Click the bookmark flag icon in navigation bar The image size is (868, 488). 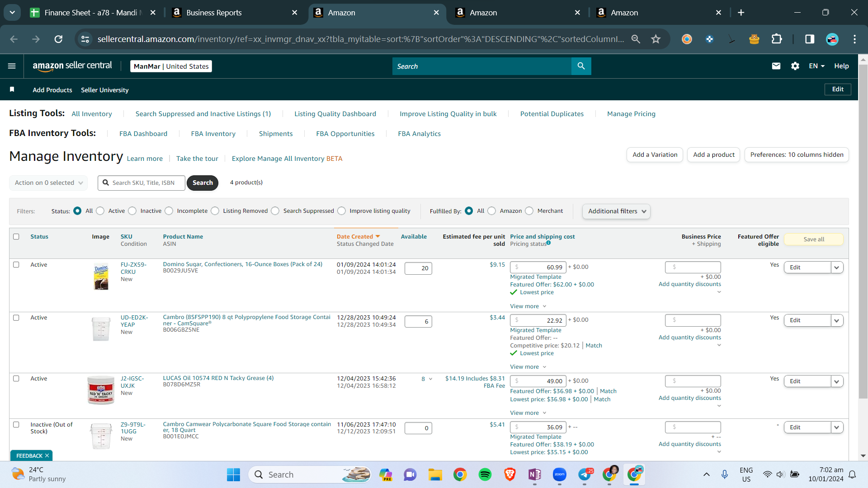coord(12,89)
